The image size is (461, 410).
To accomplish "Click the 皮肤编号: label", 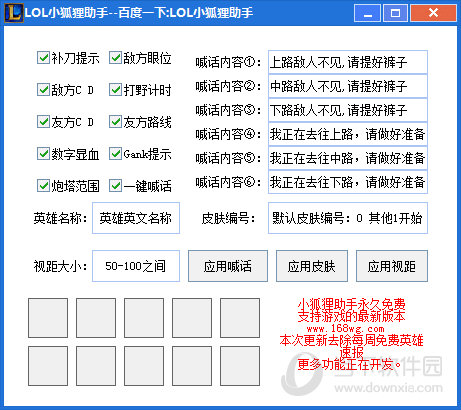I will coord(229,218).
